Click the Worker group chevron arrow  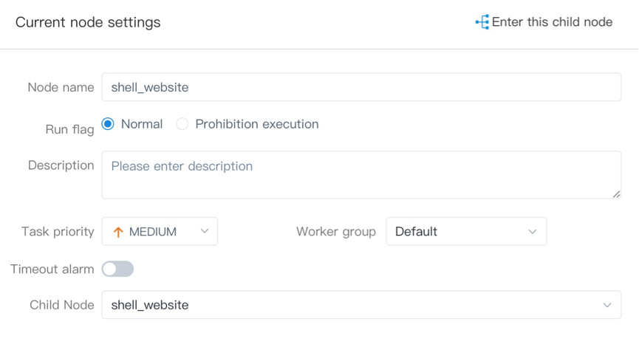coord(532,232)
